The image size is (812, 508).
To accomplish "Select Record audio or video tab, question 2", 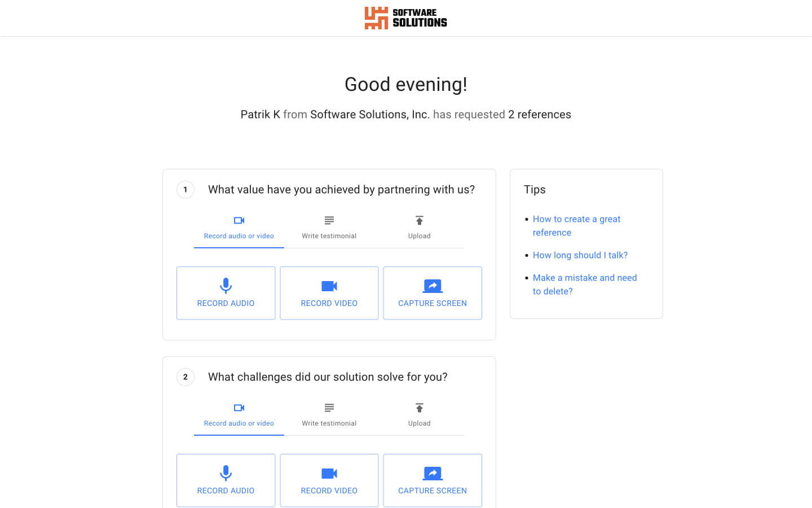I will [239, 415].
